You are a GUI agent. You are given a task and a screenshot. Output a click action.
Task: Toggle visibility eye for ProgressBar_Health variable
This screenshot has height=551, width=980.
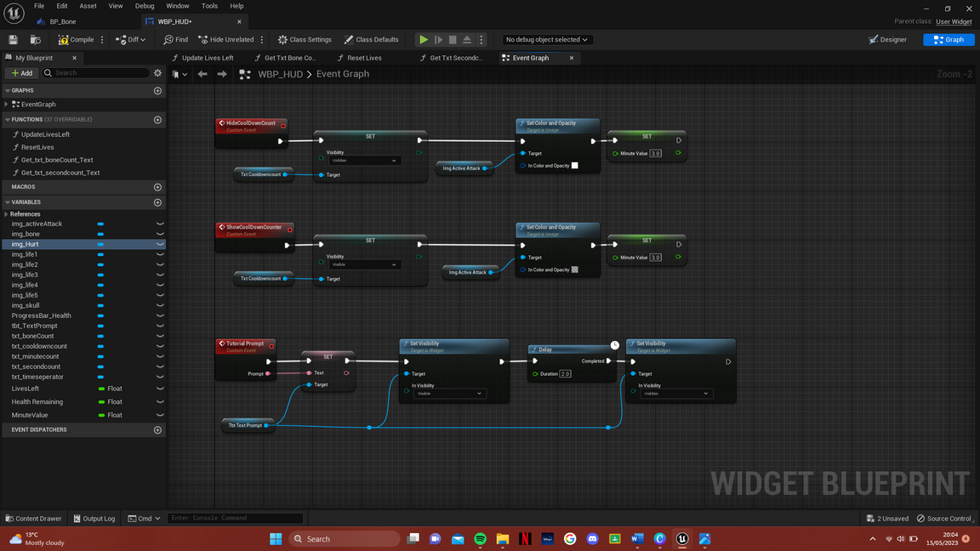coord(160,315)
